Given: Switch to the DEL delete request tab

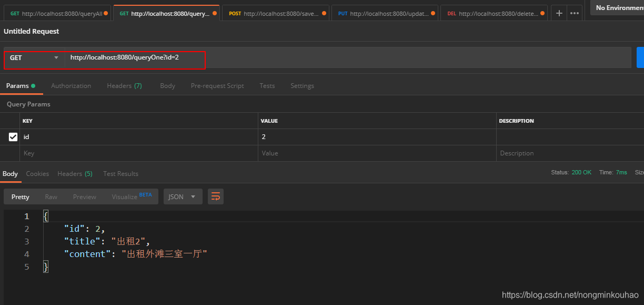Looking at the screenshot, I should [x=494, y=13].
